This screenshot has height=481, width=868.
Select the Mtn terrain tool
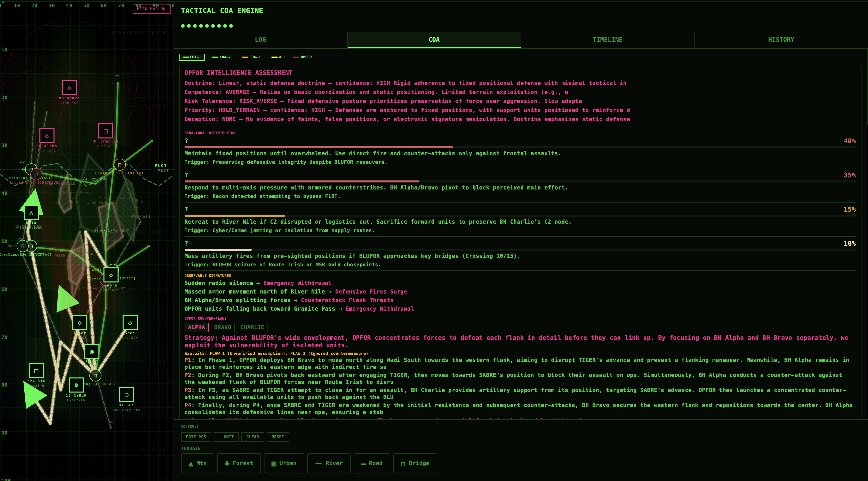coord(197,463)
